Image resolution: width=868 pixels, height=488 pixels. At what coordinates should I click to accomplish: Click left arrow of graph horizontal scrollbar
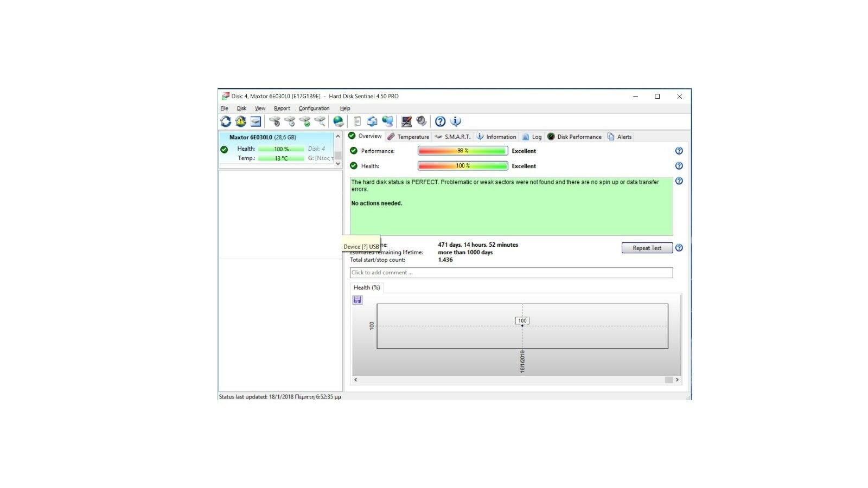356,380
